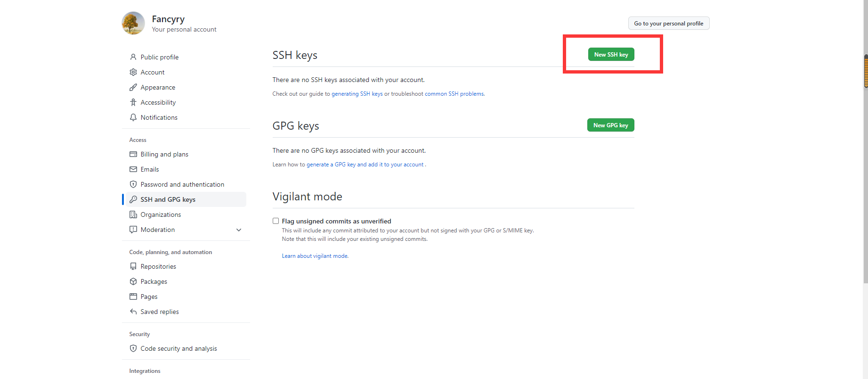Open Appearance settings page

point(186,87)
